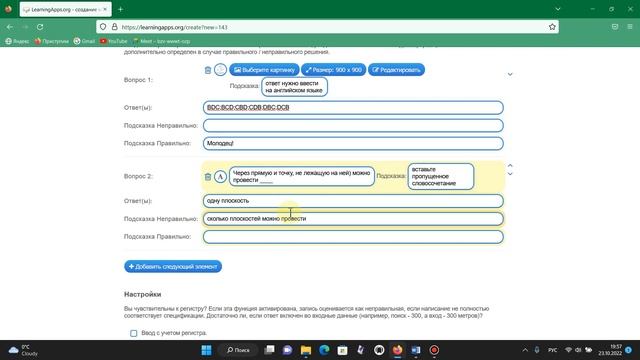This screenshot has width=640, height=360.
Task: Open the YouTube bookmark
Action: click(113, 41)
